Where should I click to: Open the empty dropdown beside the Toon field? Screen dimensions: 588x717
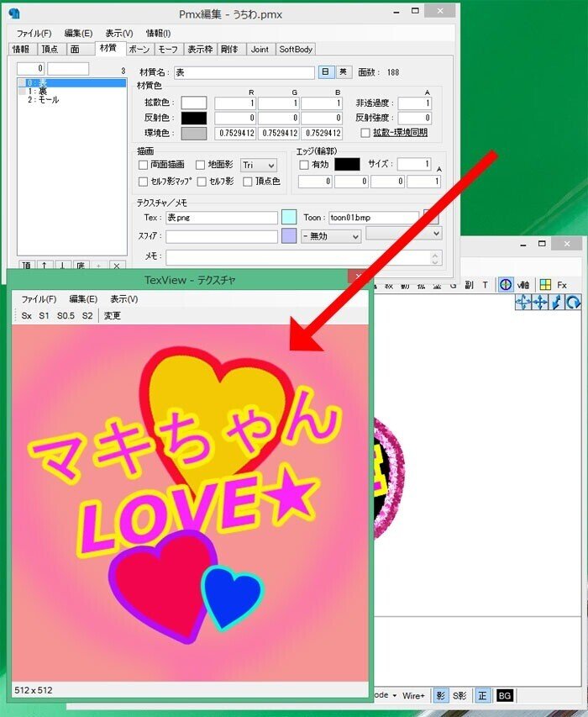[404, 234]
